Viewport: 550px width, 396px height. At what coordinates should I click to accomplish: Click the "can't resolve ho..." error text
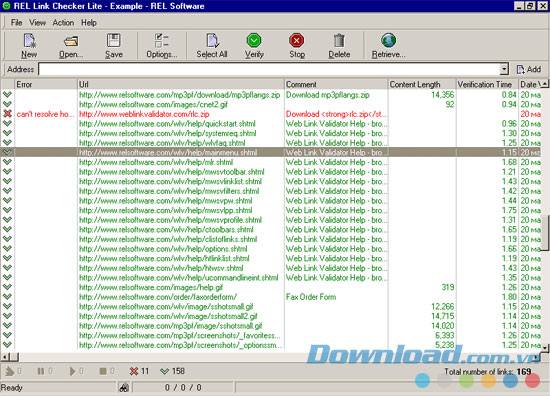coord(45,114)
